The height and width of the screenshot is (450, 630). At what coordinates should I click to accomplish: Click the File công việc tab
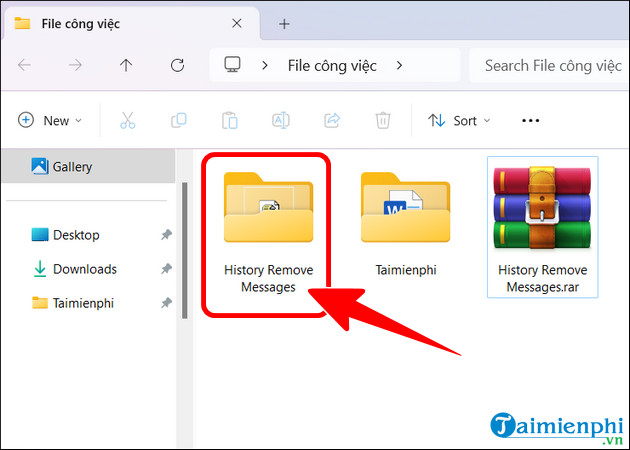(x=131, y=23)
